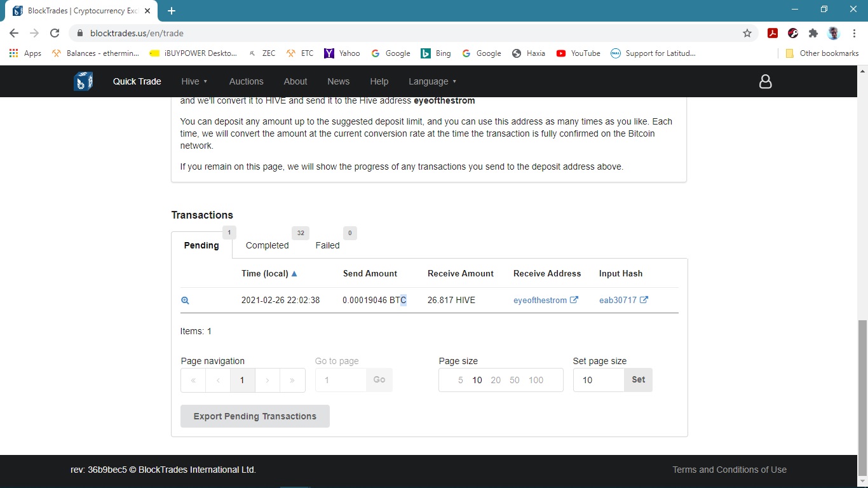The image size is (868, 488).
Task: Sort by Time (local) column
Action: pyautogui.click(x=269, y=273)
